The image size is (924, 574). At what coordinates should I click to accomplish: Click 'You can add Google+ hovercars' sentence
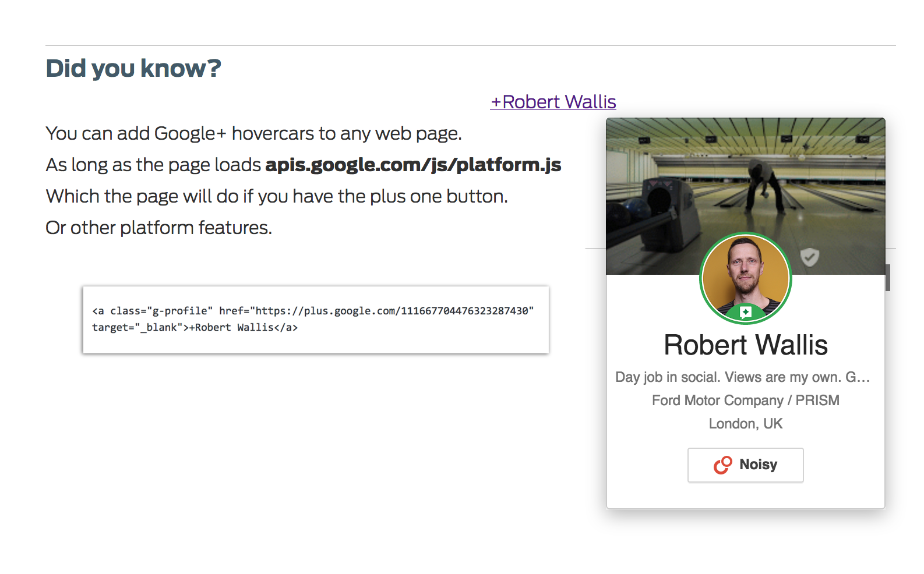[x=253, y=133]
